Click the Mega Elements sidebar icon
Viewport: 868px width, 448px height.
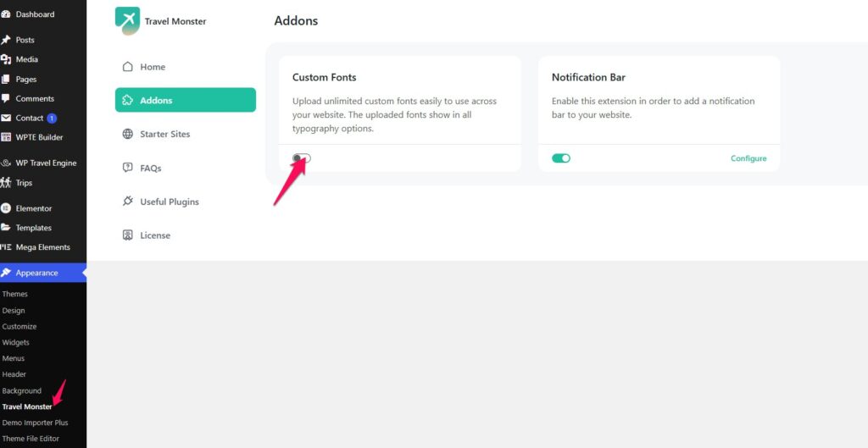pyautogui.click(x=6, y=247)
